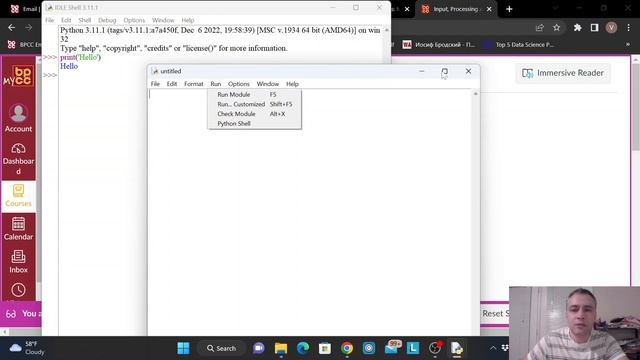Expand hidden bookmarks chevron

pos(628,44)
